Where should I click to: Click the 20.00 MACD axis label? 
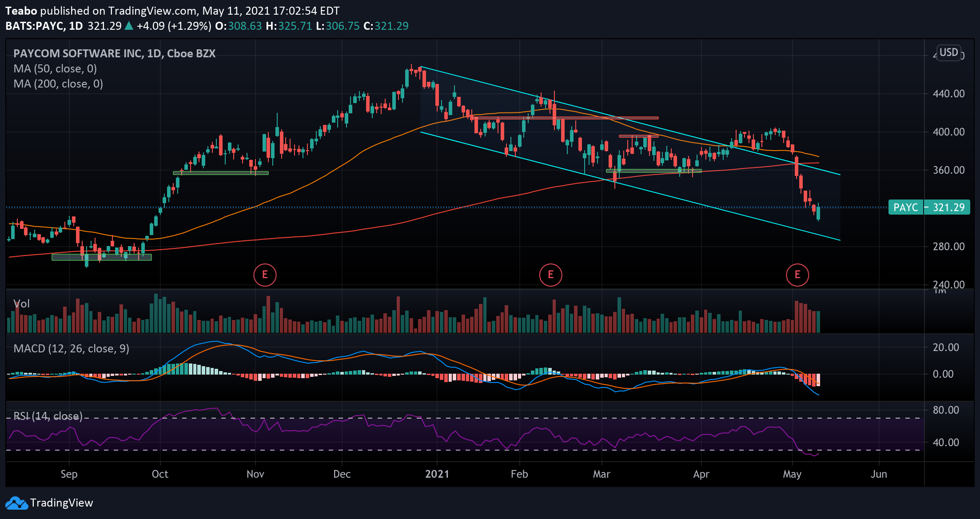click(x=946, y=347)
